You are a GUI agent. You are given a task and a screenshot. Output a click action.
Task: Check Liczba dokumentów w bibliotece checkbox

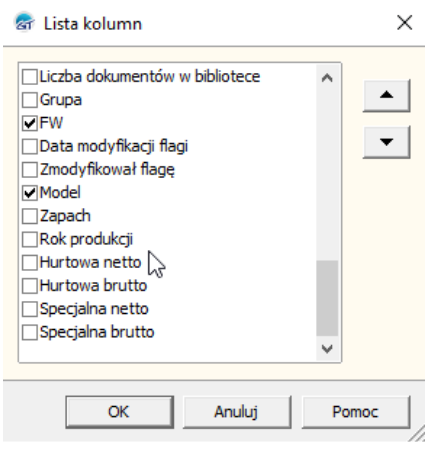pos(30,77)
